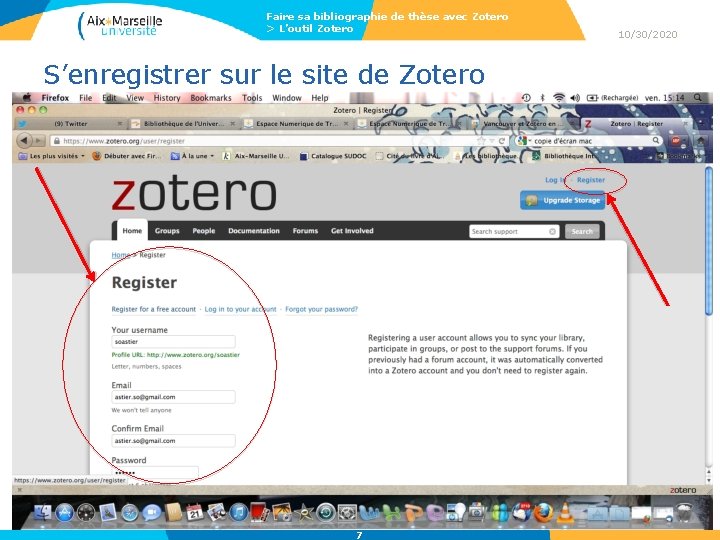Switch to the Bibliothèque de l'Univer... tab
The height and width of the screenshot is (540, 720).
coord(184,124)
